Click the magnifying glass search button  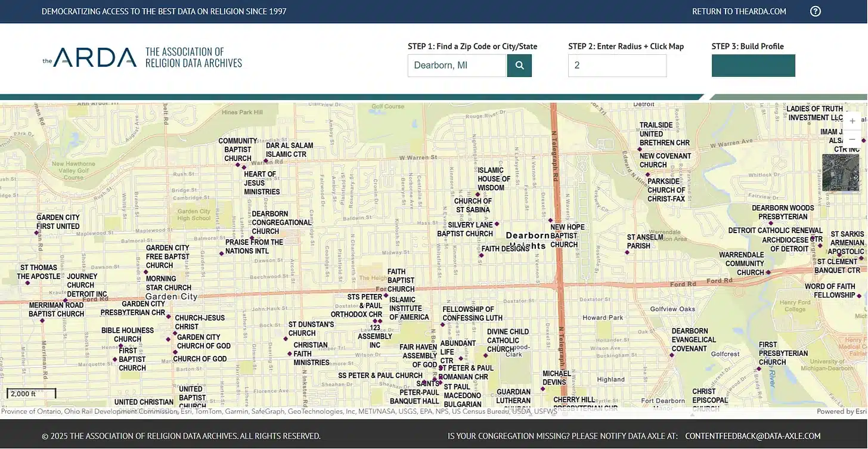519,66
